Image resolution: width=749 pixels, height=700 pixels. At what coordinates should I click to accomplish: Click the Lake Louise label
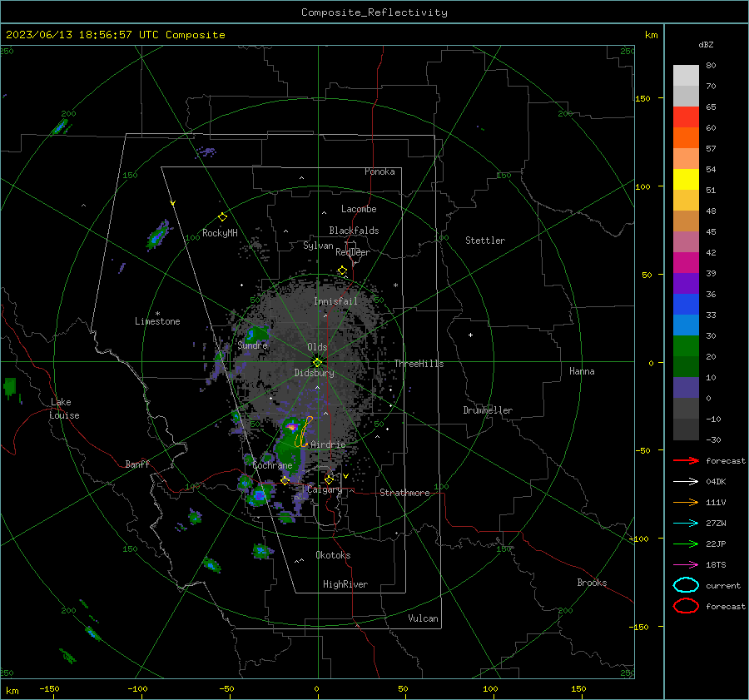64,409
